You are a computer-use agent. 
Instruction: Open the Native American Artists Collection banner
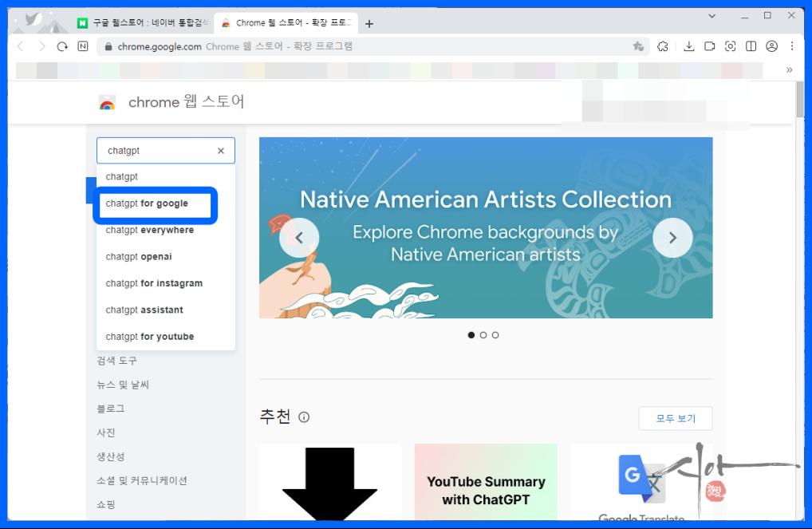[x=486, y=228]
